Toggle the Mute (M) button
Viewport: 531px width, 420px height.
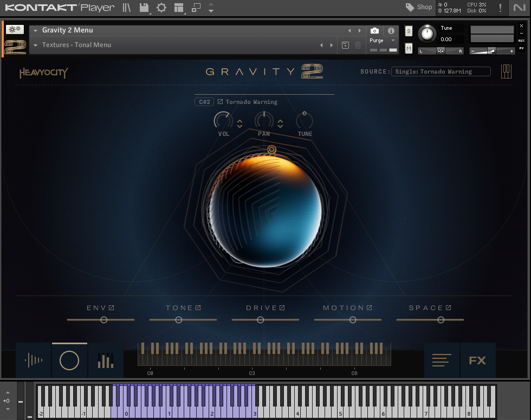coord(409,48)
